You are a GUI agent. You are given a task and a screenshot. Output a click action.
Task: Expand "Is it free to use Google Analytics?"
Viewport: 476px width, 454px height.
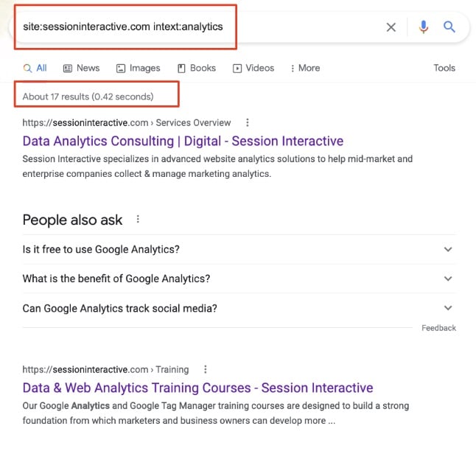point(239,249)
